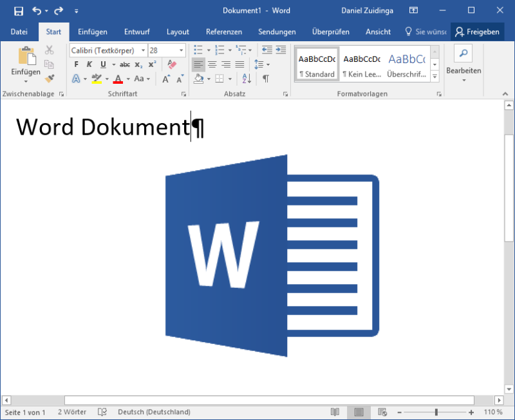
Task: Select the Word logo image
Action: (x=272, y=256)
